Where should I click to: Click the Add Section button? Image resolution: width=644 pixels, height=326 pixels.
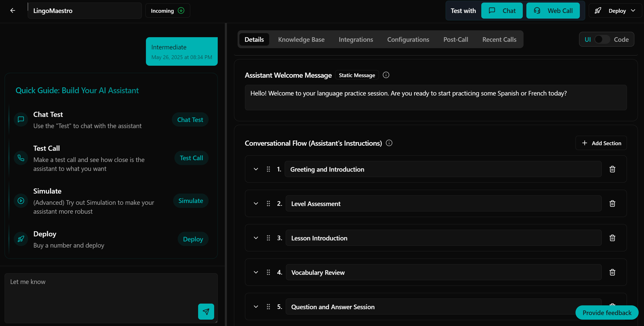pos(601,143)
